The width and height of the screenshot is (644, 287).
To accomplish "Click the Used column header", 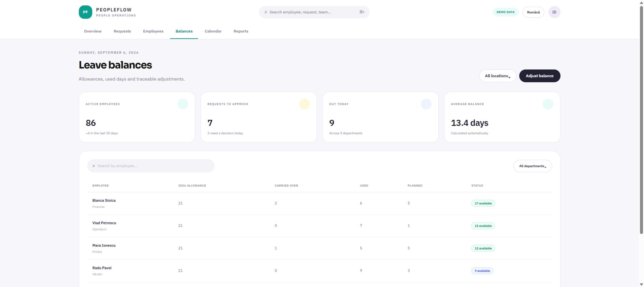I will point(364,185).
